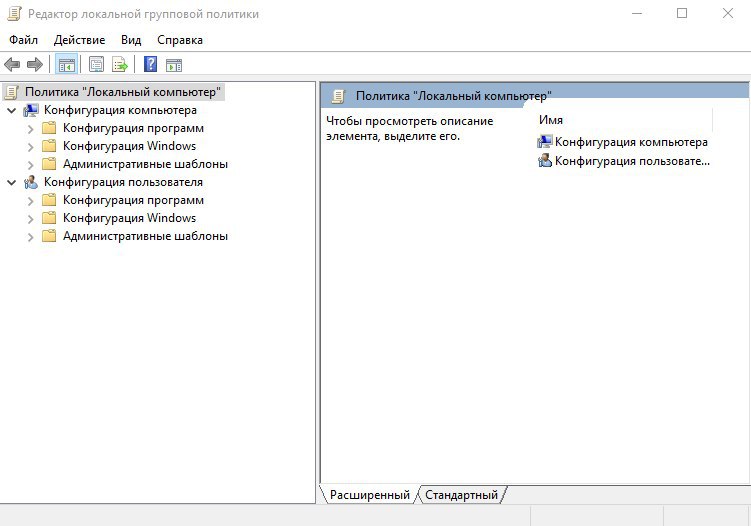Collapse the Конфигурация компьютера tree node
The width and height of the screenshot is (751, 526).
point(12,111)
